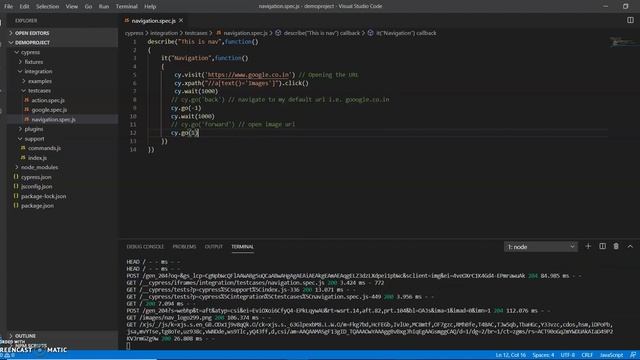The image size is (640, 360).
Task: Select the JavaScript language mode
Action: pyautogui.click(x=611, y=355)
